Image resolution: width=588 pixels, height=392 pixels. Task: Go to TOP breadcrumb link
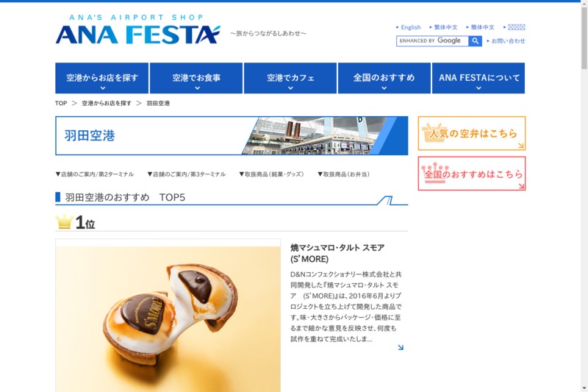coord(61,103)
